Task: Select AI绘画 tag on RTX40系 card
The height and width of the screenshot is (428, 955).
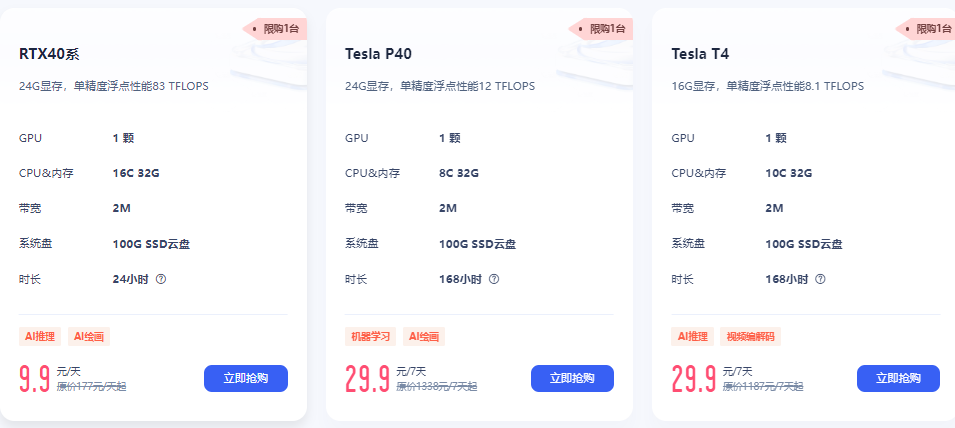Action: click(89, 337)
